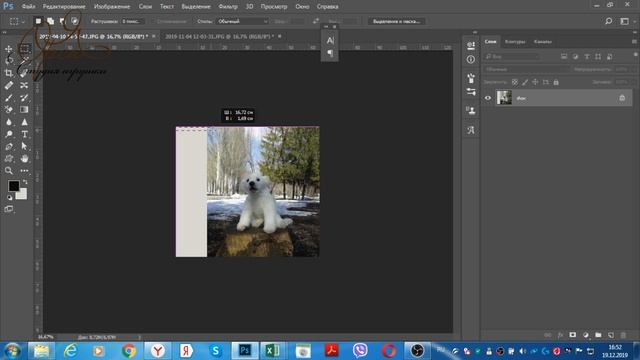Select the Gradient tool
The width and height of the screenshot is (640, 360).
[24, 109]
